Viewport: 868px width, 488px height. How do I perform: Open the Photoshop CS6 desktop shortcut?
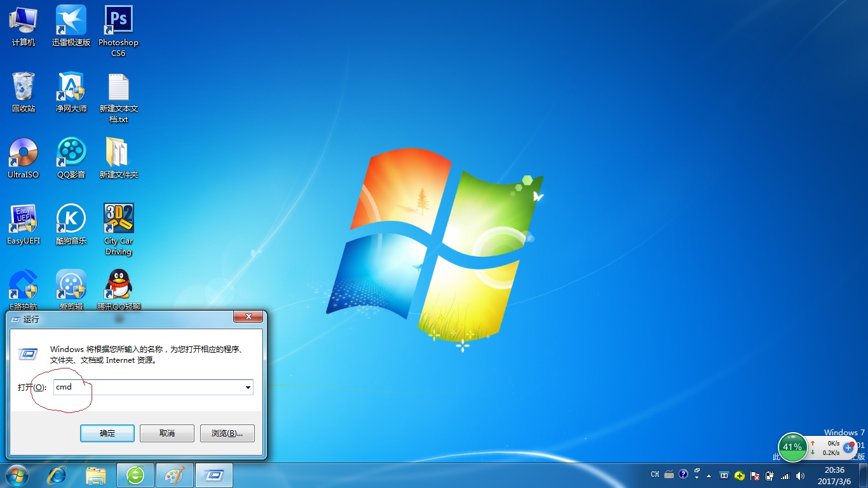(118, 22)
